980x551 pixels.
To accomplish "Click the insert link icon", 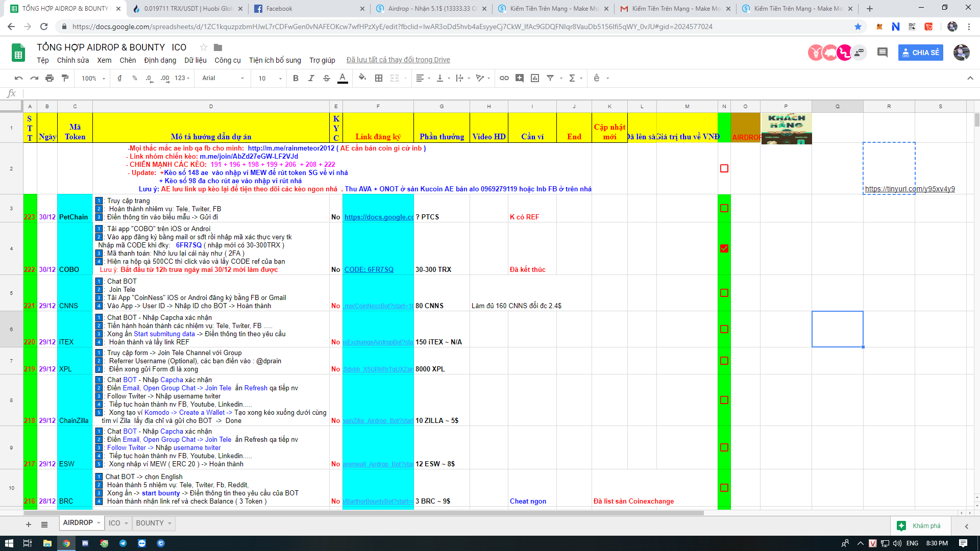I will coord(504,78).
